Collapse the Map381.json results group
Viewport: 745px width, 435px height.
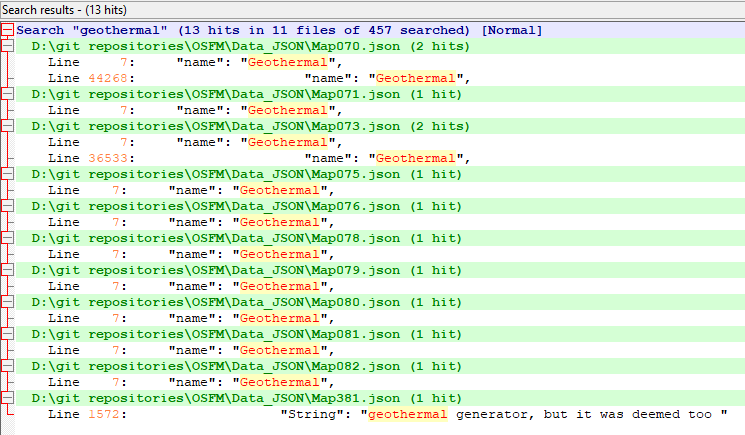(6, 398)
